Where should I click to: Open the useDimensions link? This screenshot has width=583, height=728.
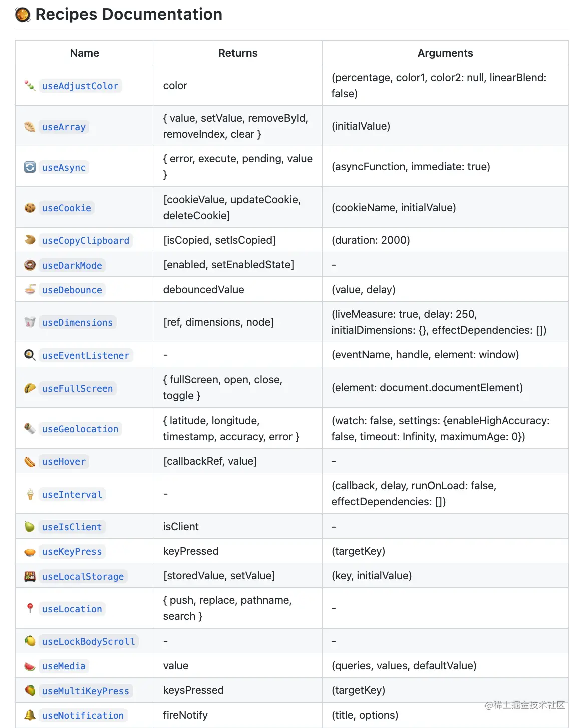click(x=78, y=323)
